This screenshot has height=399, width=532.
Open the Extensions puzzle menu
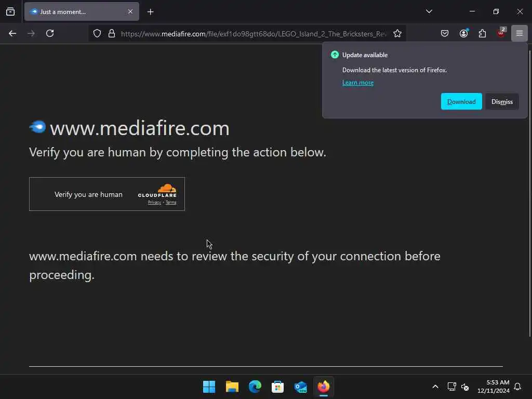click(x=482, y=33)
